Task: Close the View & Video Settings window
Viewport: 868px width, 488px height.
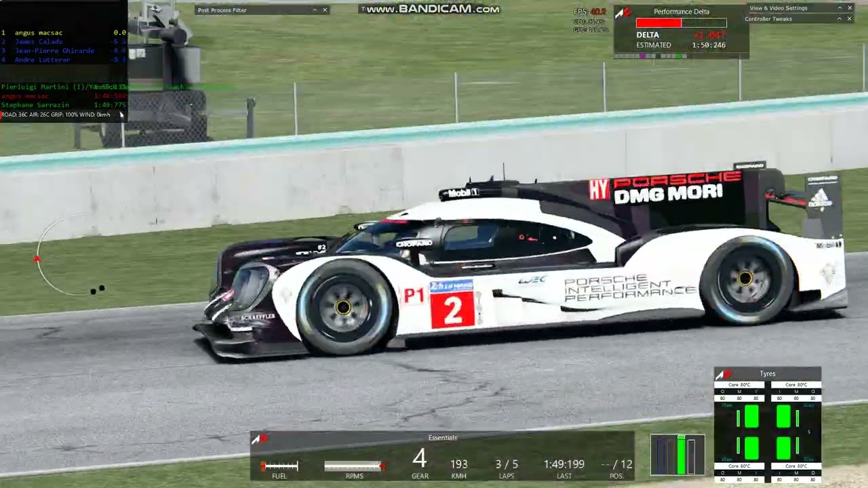Action: pyautogui.click(x=850, y=8)
